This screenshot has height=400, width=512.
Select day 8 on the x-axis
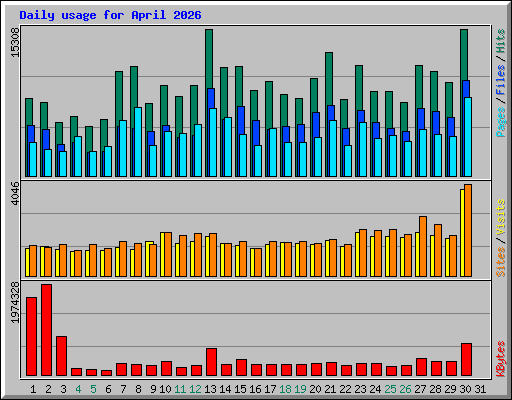pos(138,389)
